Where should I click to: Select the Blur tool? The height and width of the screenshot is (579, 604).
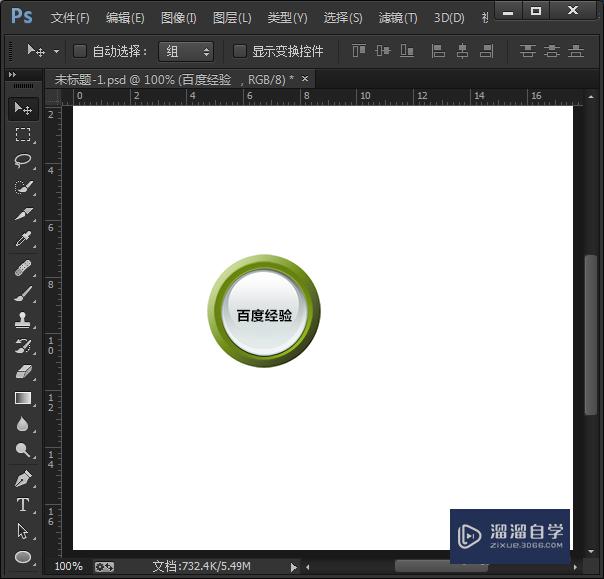(23, 424)
